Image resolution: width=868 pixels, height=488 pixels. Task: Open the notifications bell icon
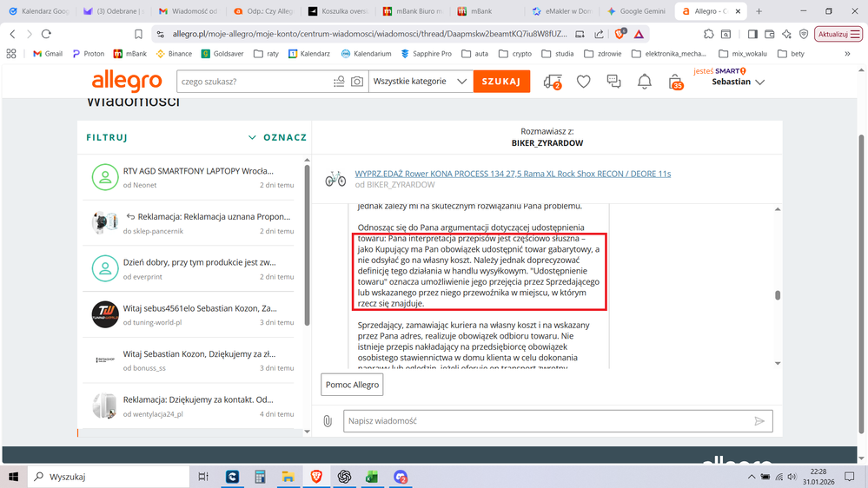pos(644,82)
